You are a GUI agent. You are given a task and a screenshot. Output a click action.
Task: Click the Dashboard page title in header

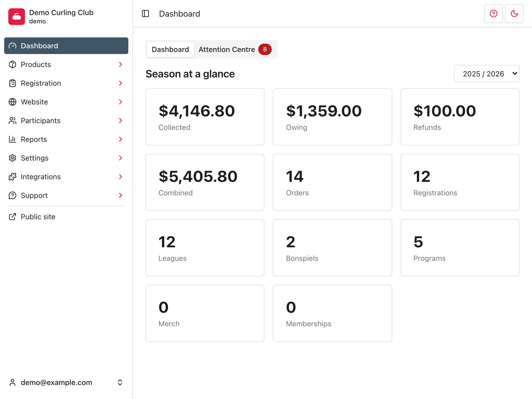tap(179, 14)
